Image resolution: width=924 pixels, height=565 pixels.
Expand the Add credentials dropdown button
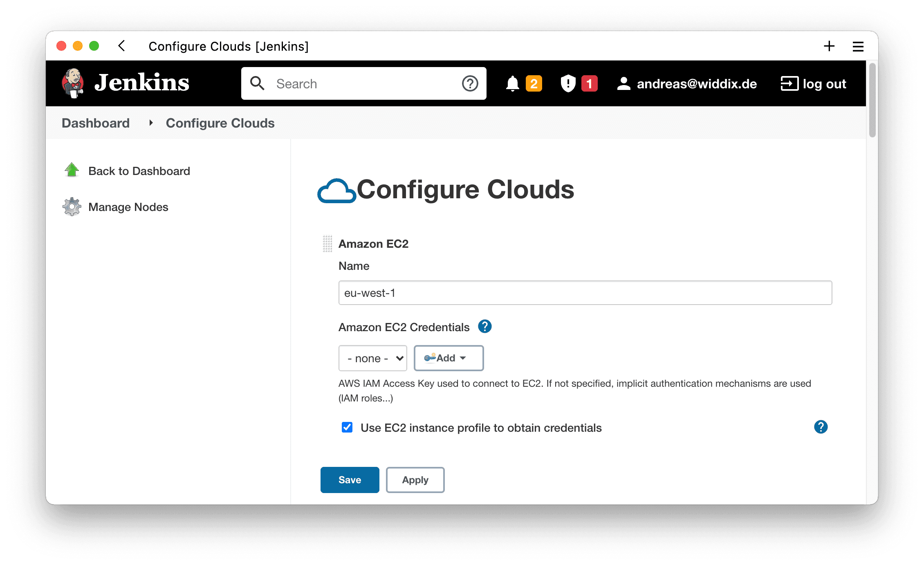[449, 358]
